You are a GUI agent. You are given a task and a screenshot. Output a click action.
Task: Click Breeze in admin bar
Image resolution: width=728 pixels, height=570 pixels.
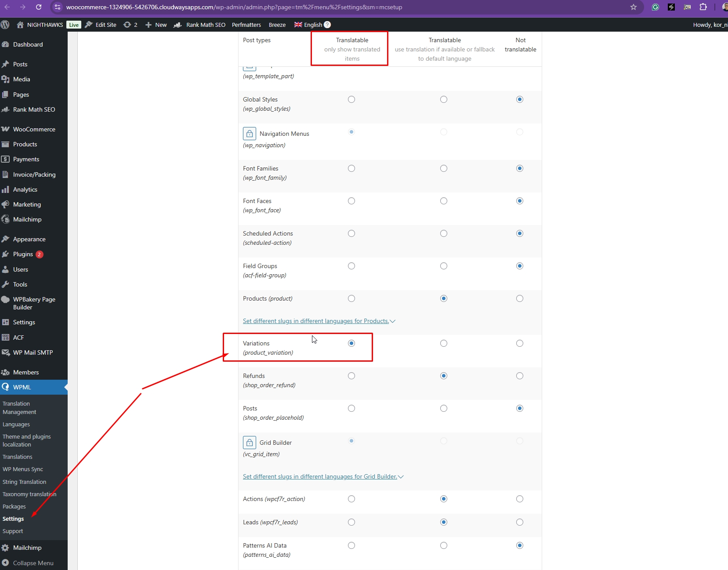pyautogui.click(x=277, y=25)
